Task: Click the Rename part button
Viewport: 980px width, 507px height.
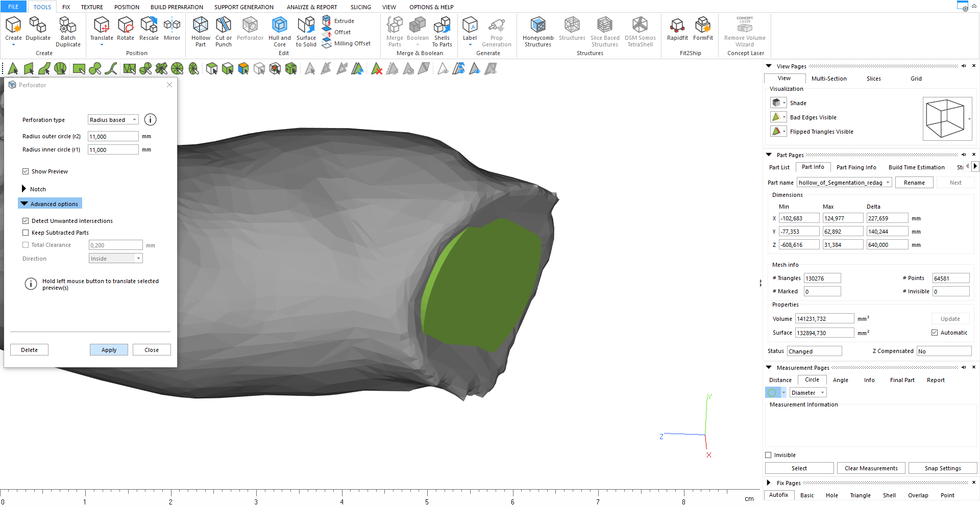Action: click(914, 183)
